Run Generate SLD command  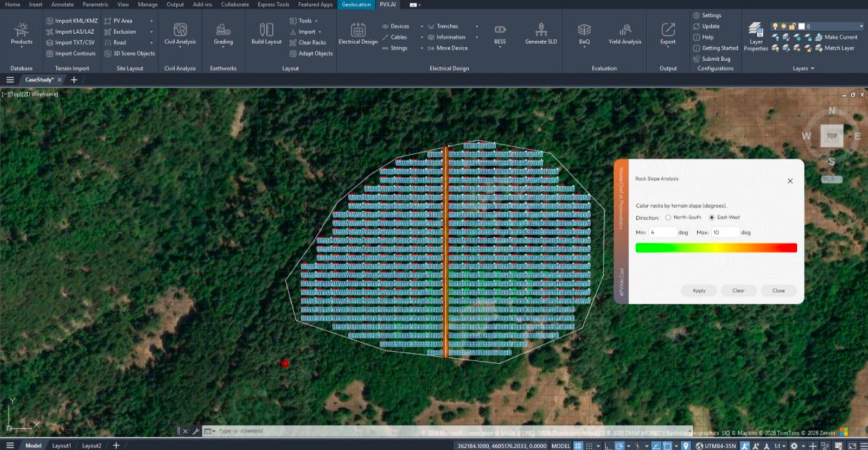[541, 34]
